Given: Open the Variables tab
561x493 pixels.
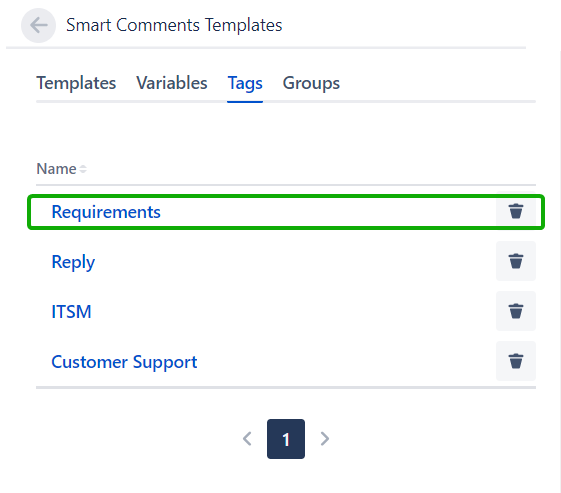Looking at the screenshot, I should point(172,83).
